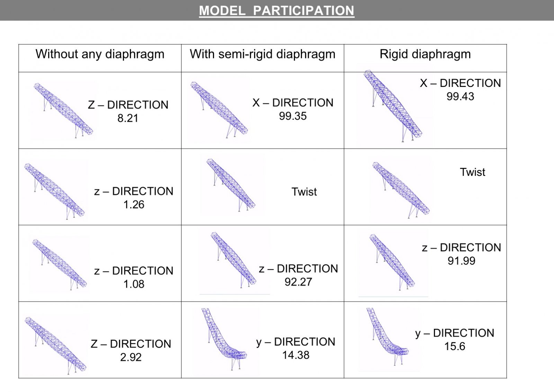Select the y – DIRECTION 15.6 label

click(x=455, y=339)
